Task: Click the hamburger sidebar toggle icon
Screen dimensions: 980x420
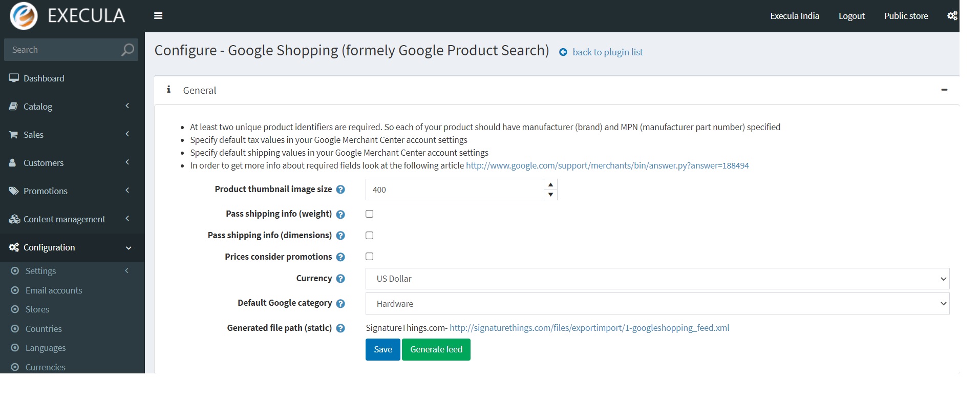Action: pos(158,16)
